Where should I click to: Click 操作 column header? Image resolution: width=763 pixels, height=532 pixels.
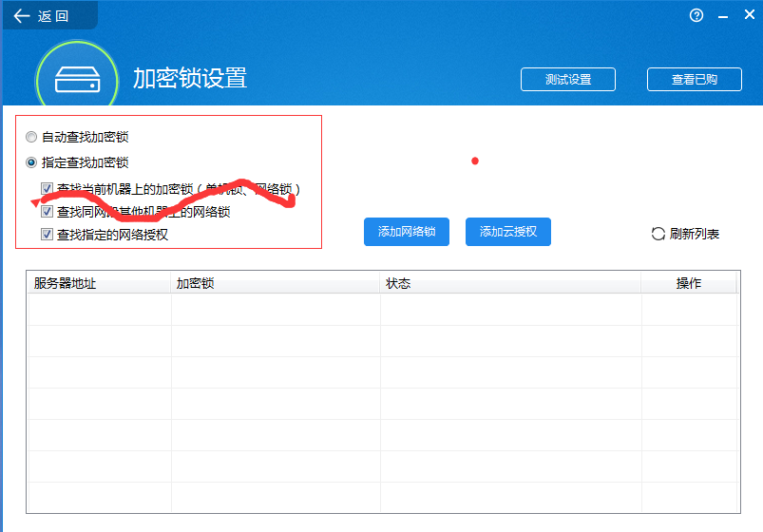pos(689,283)
